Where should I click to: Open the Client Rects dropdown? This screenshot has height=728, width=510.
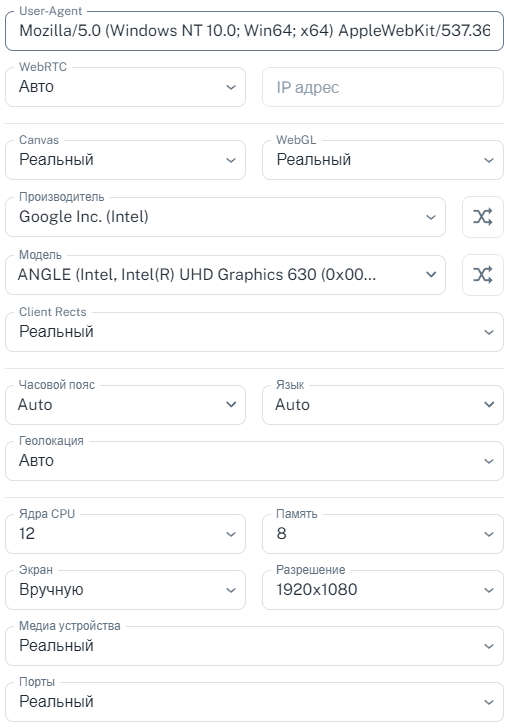[254, 332]
